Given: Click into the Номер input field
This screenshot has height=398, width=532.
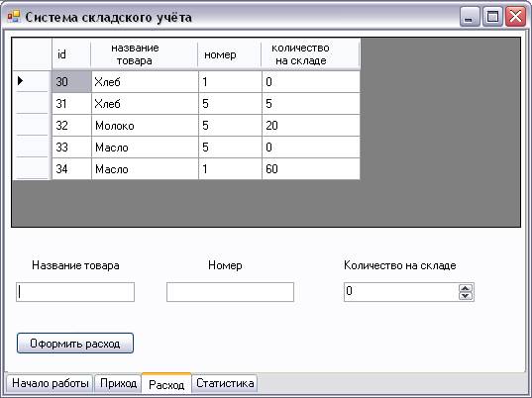Looking at the screenshot, I should point(230,292).
